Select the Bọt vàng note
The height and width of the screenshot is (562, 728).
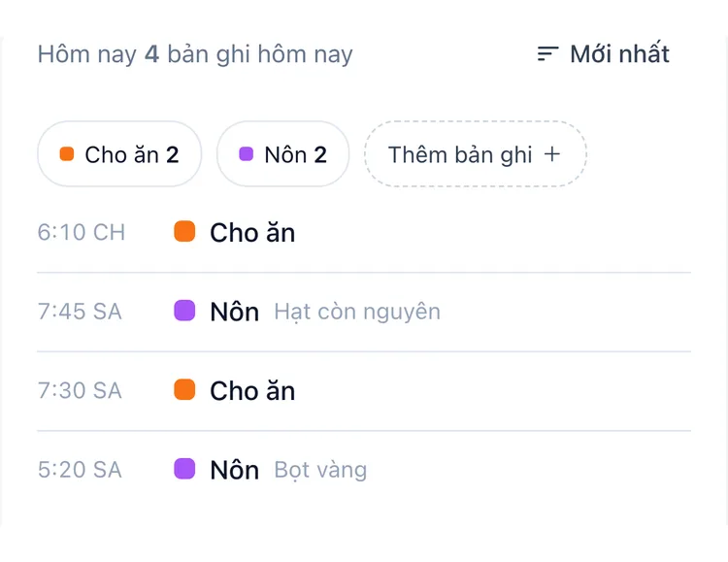(x=320, y=470)
